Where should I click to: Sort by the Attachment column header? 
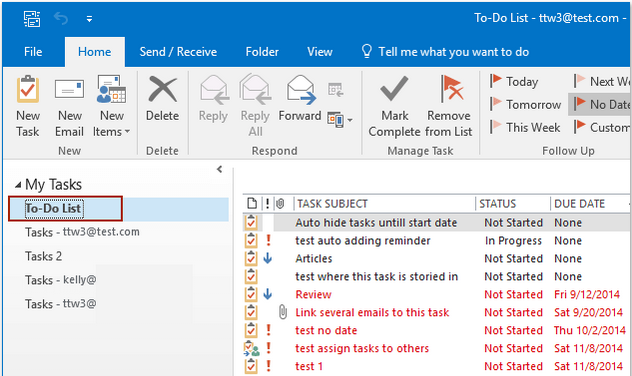[x=280, y=204]
